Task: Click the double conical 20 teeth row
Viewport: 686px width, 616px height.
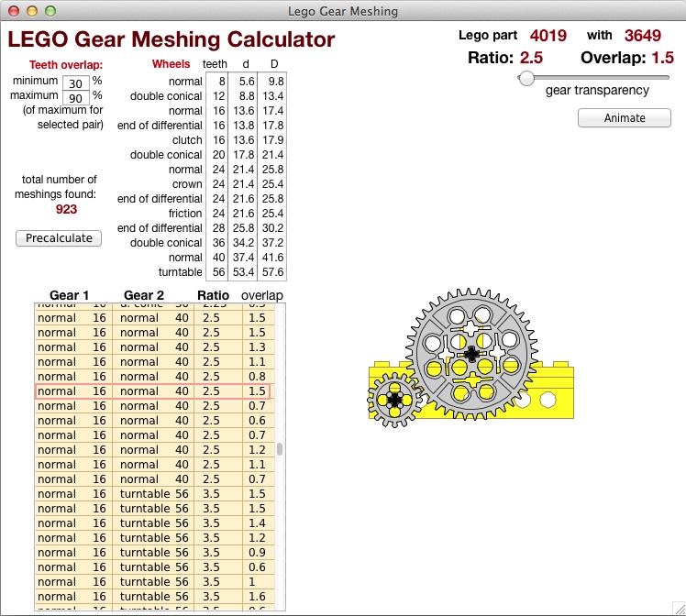Action: (x=207, y=155)
